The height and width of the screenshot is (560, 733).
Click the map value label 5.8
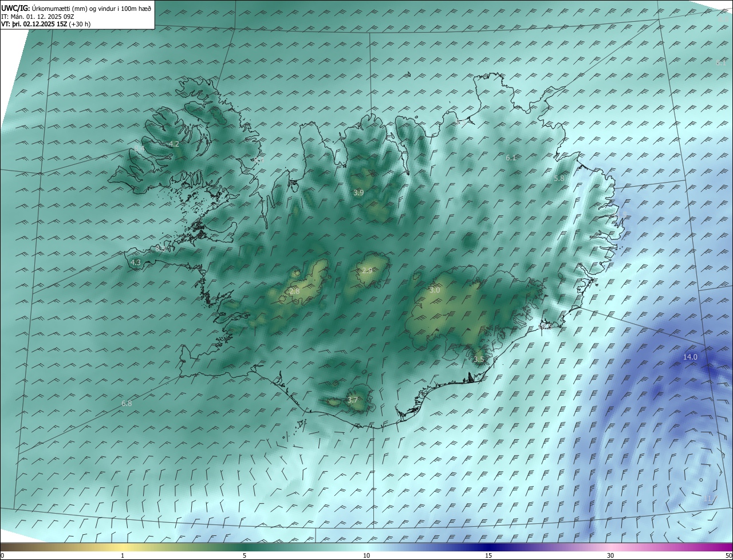pos(559,178)
